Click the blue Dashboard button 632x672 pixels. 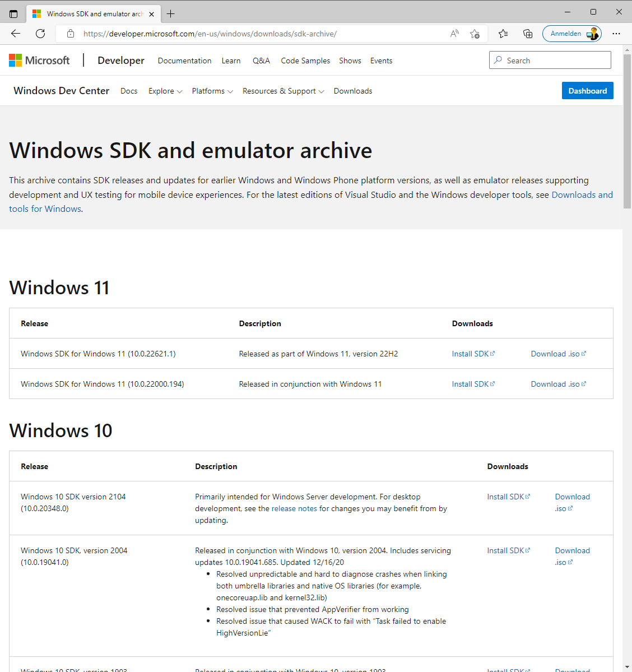pyautogui.click(x=587, y=91)
